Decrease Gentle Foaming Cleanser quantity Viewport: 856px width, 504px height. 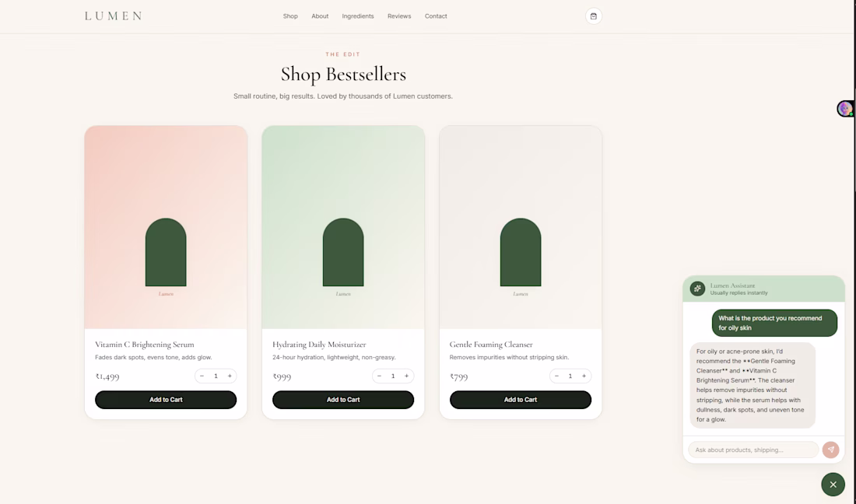pyautogui.click(x=557, y=376)
